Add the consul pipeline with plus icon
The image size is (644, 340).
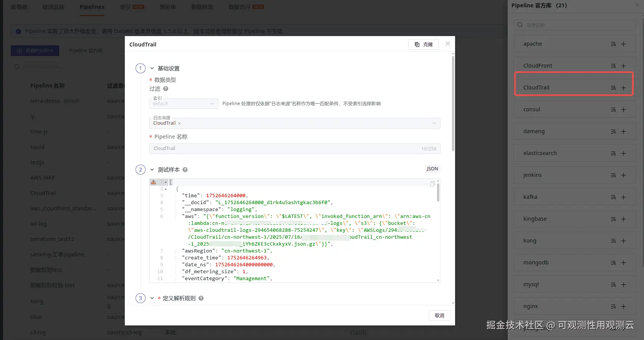point(624,110)
